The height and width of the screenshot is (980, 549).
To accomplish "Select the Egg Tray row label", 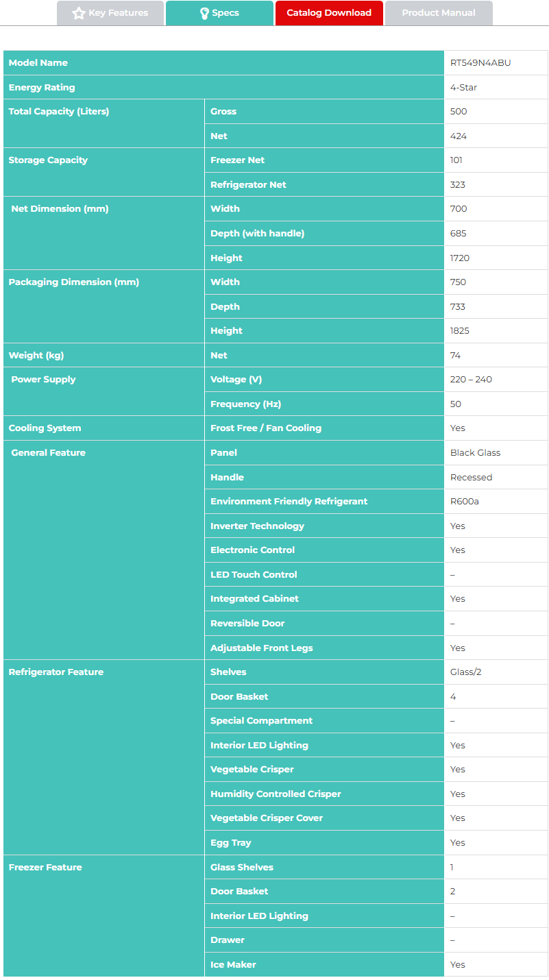I will pos(231,843).
